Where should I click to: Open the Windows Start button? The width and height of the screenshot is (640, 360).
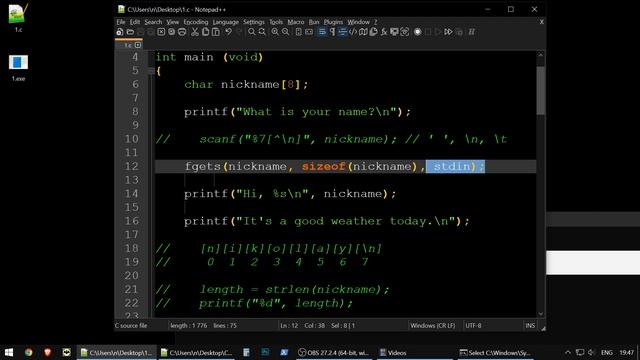pyautogui.click(x=9, y=352)
